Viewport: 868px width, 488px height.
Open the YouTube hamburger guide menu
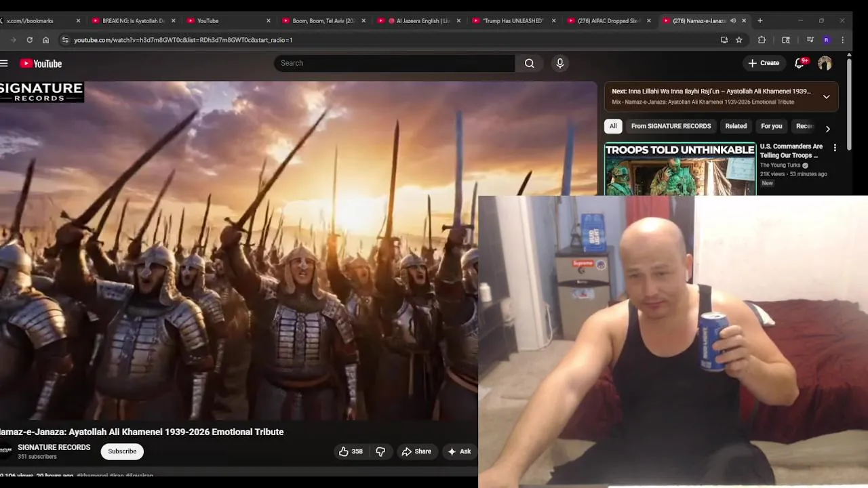[x=4, y=63]
